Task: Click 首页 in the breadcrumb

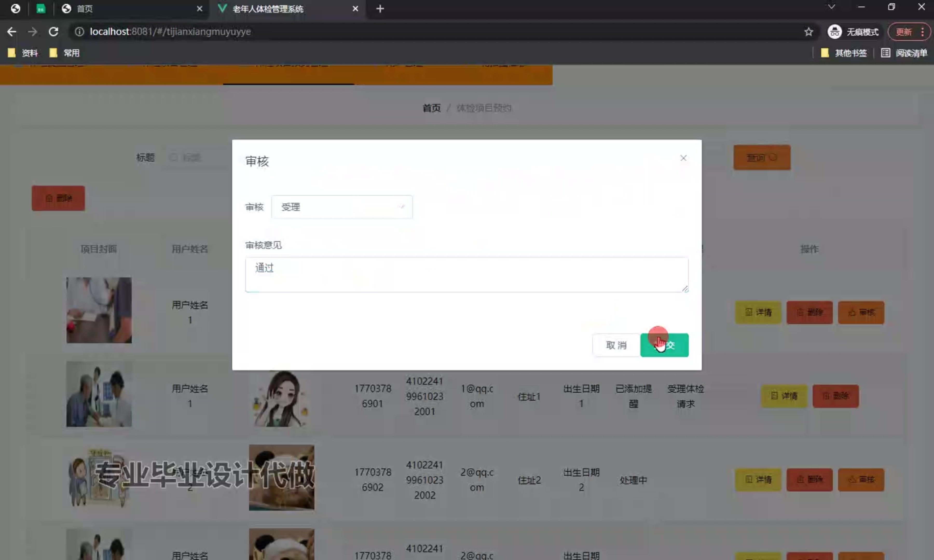Action: [431, 108]
